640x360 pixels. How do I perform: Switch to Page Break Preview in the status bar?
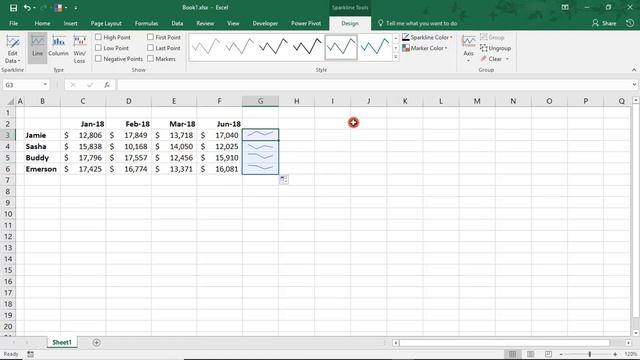pos(548,354)
